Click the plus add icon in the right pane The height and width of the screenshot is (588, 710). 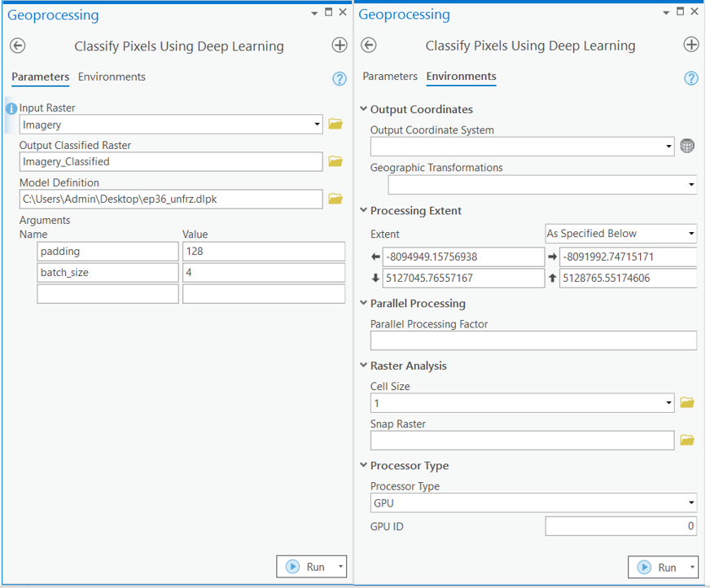[690, 45]
